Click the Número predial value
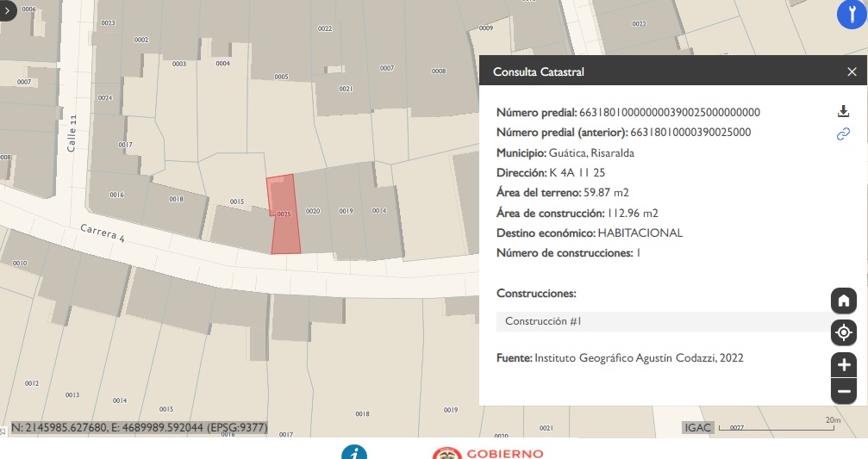The image size is (868, 459). [670, 113]
